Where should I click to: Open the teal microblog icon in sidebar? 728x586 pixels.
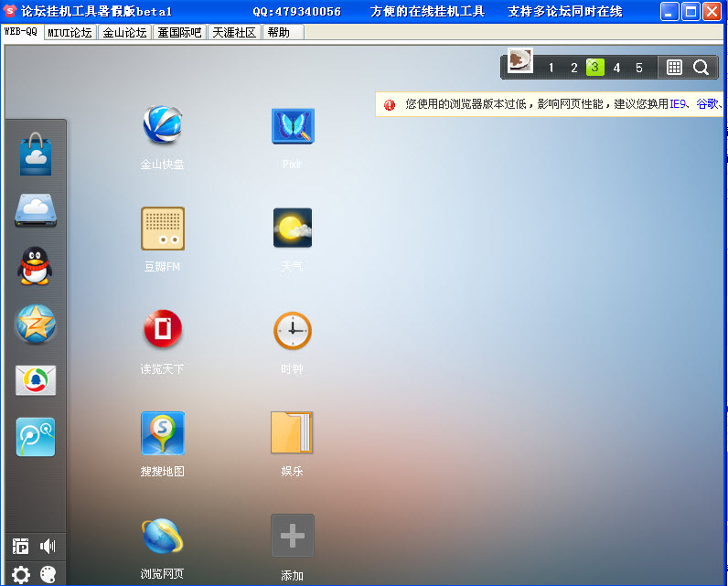pyautogui.click(x=36, y=437)
